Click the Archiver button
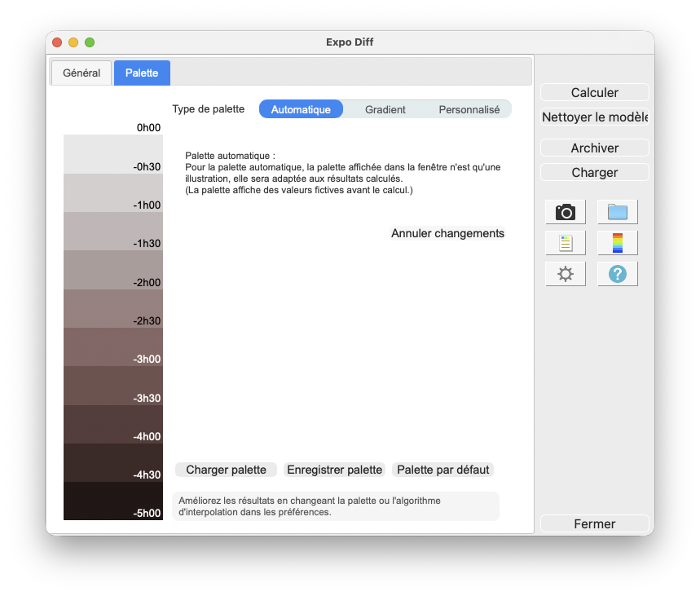 595,148
